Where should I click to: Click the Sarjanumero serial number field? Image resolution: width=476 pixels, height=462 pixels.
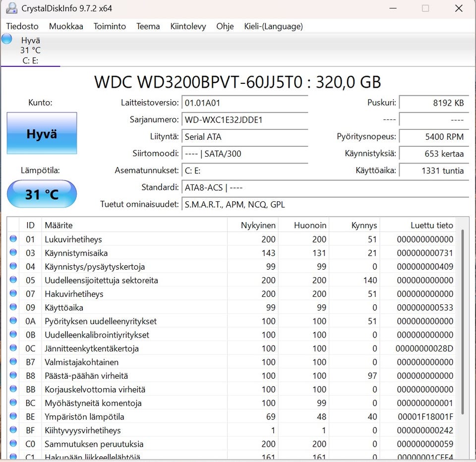(244, 120)
